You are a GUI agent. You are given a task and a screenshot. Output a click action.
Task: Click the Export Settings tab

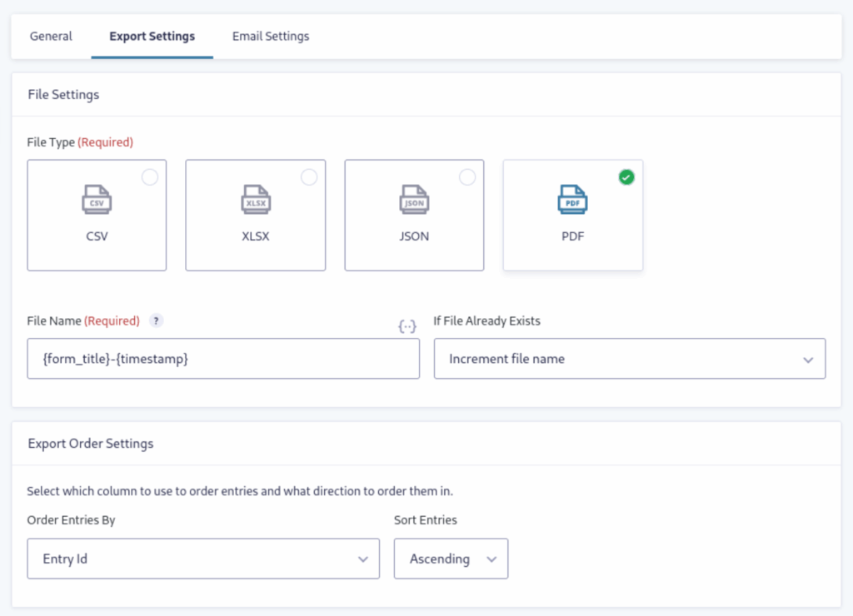tap(152, 37)
